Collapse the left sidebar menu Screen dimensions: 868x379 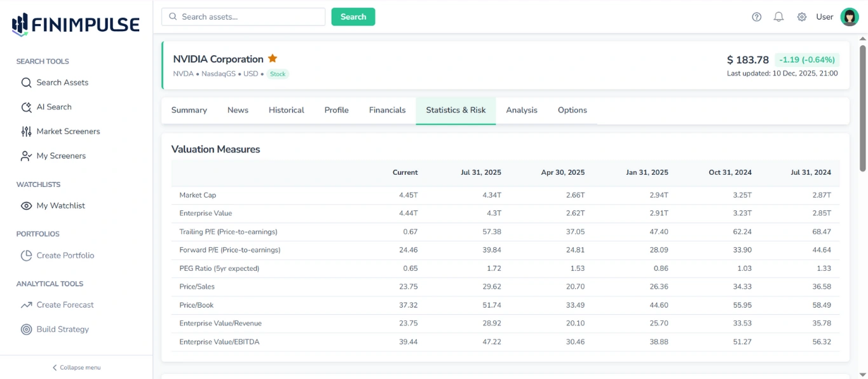coord(76,368)
